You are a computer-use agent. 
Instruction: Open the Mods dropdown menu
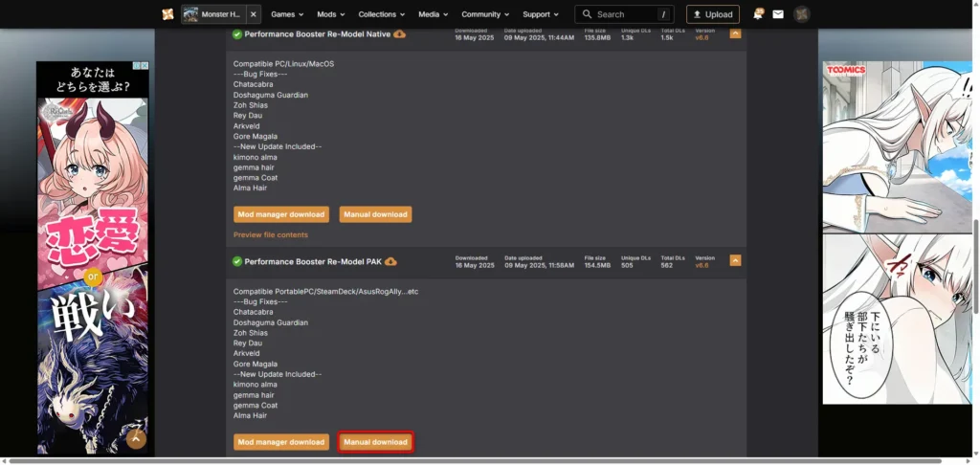(x=330, y=14)
